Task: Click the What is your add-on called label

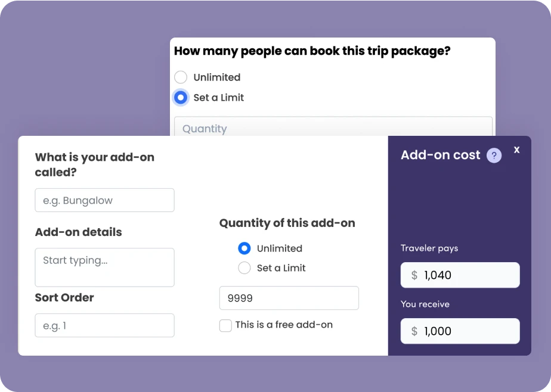Action: click(x=94, y=164)
